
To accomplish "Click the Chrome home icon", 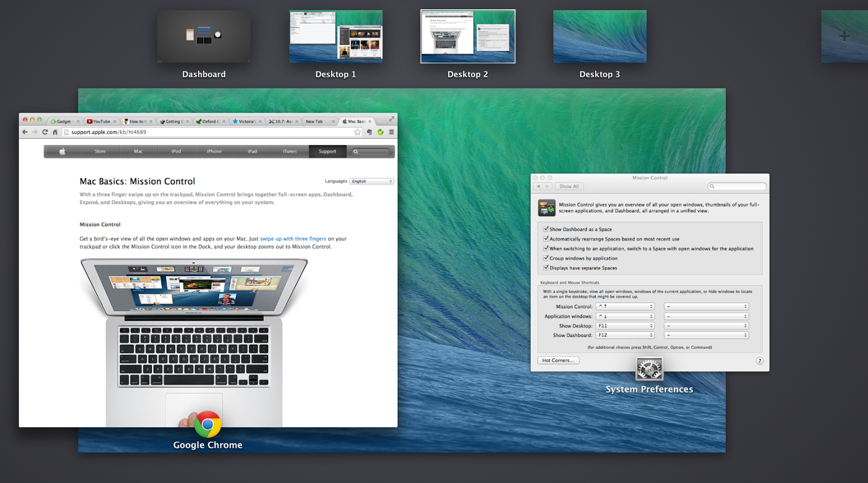I will click(55, 132).
